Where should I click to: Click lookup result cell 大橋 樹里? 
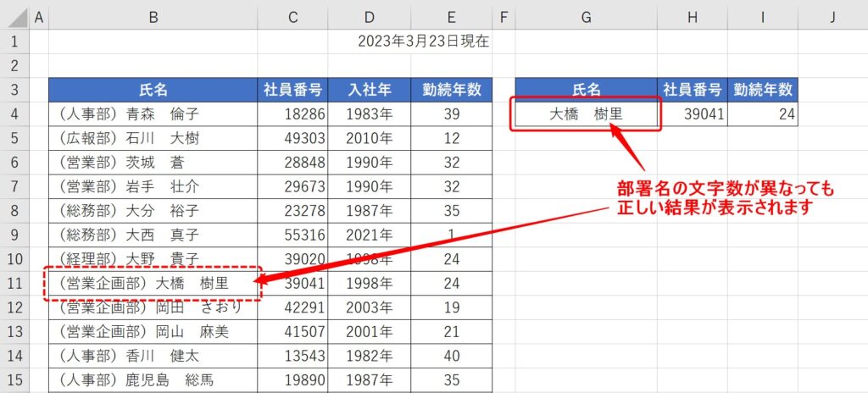pyautogui.click(x=586, y=113)
